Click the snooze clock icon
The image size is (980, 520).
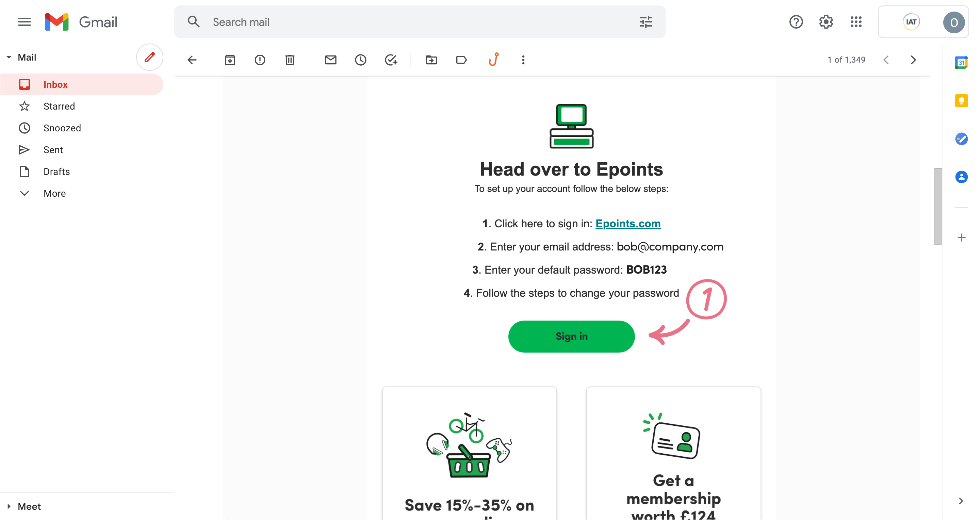(360, 60)
